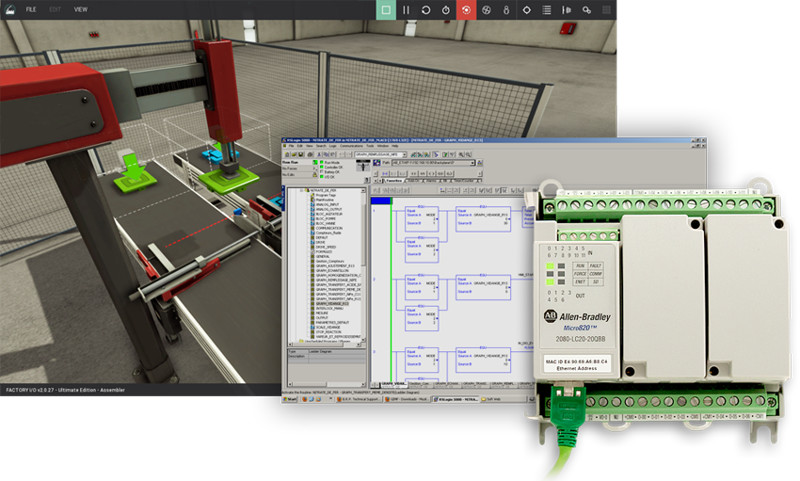The image size is (800, 481).
Task: Click RSLogix New file toolbar icon
Action: (x=287, y=154)
